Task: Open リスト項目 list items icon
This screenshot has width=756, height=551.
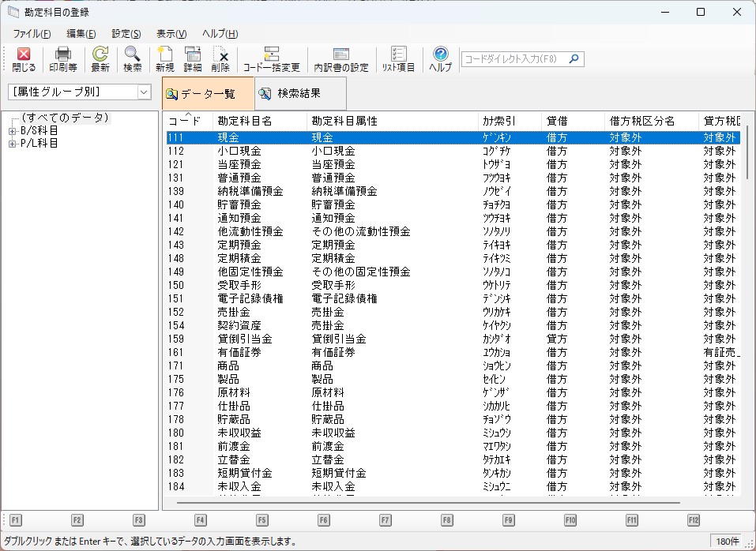Action: pyautogui.click(x=399, y=59)
